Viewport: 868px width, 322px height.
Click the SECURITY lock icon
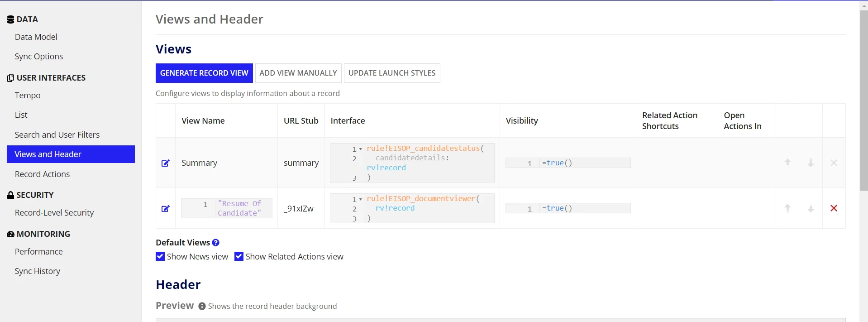coord(11,195)
